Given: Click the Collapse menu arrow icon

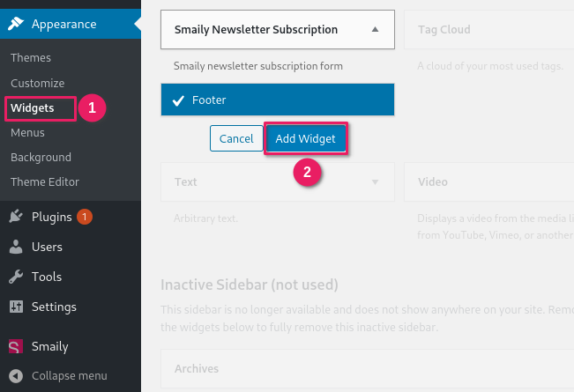Looking at the screenshot, I should point(16,376).
